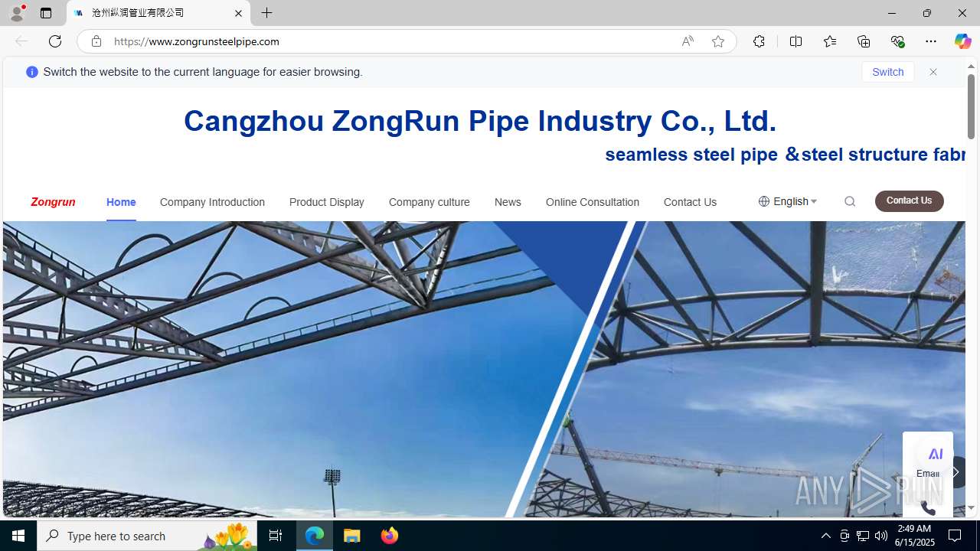Open the Favorites list icon
Screen dimensions: 980x551
coord(830,41)
